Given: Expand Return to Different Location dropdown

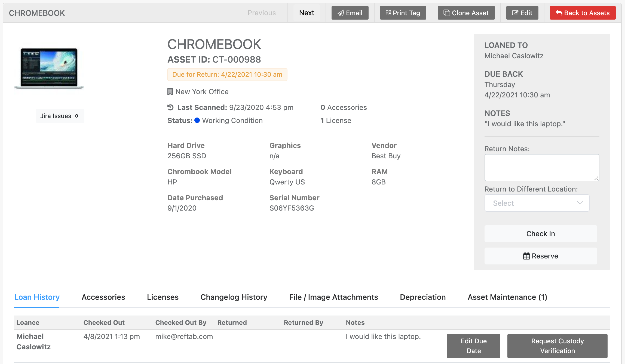Looking at the screenshot, I should click(x=537, y=203).
